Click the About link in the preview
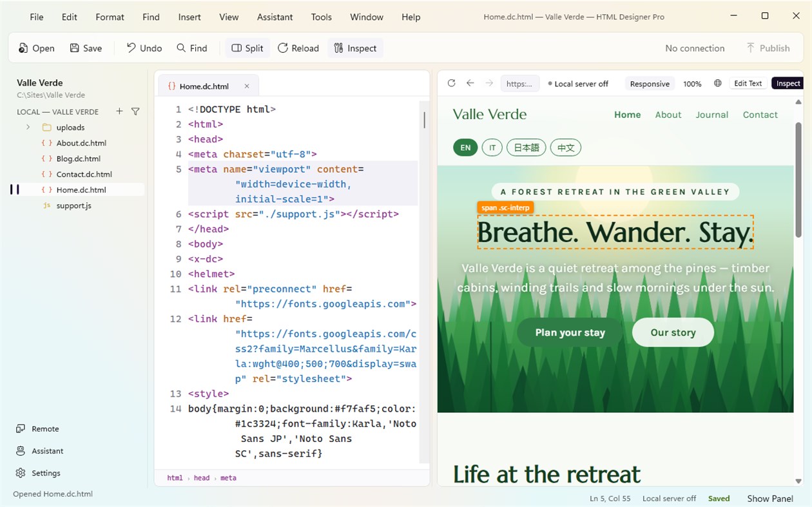 (668, 115)
